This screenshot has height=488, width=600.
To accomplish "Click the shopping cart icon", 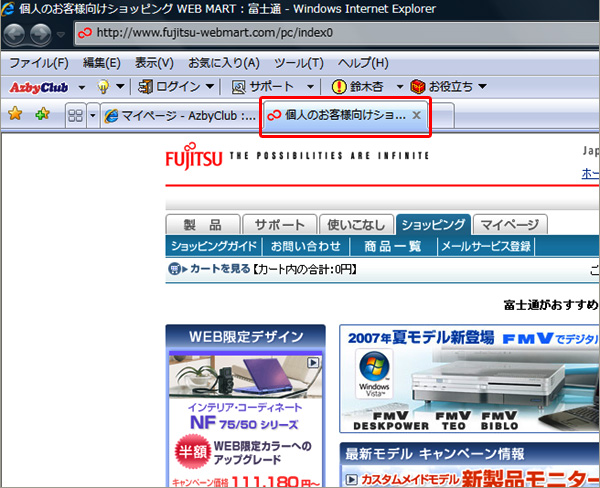I will point(174,269).
